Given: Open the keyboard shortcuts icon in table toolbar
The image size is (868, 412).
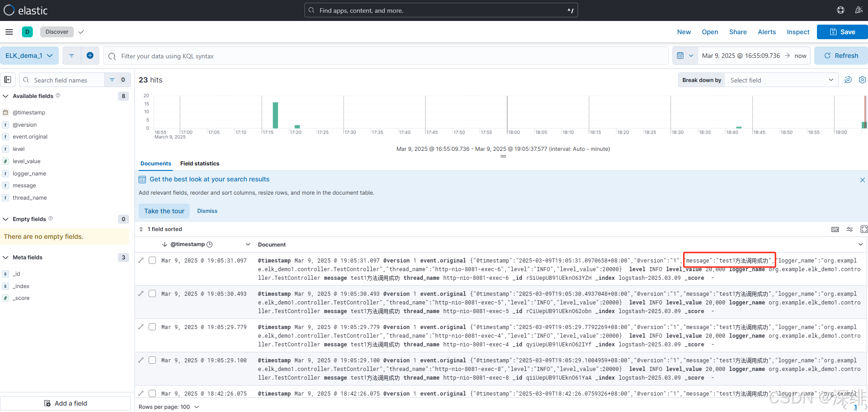Looking at the screenshot, I should pos(835,229).
